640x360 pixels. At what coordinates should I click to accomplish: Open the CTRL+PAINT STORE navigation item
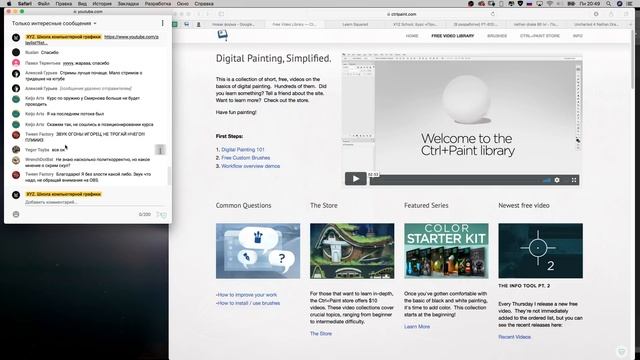coord(540,36)
